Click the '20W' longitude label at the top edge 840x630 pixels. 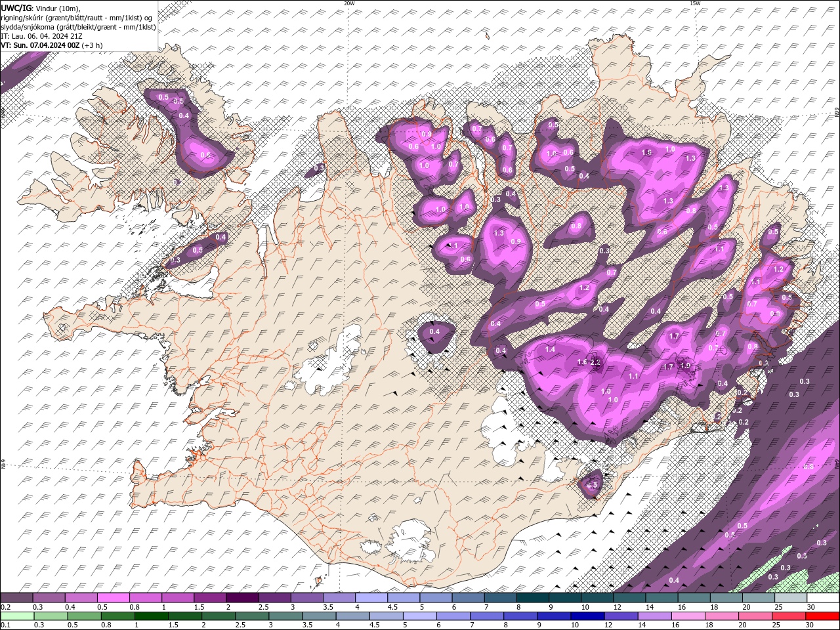[349, 3]
